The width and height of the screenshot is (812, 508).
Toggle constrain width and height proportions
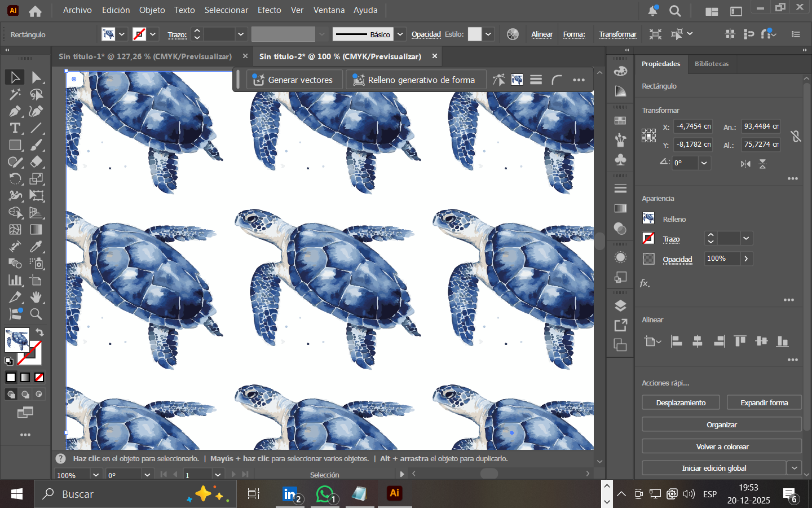(x=796, y=136)
